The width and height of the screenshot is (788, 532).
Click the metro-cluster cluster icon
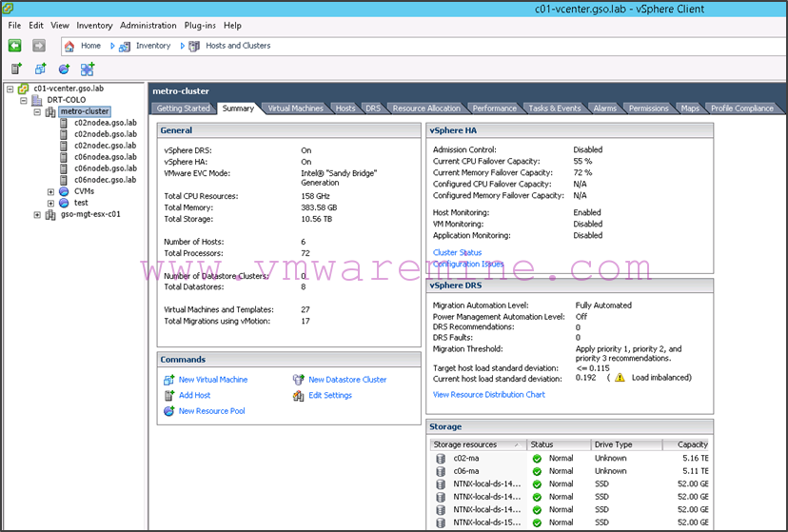pos(50,111)
